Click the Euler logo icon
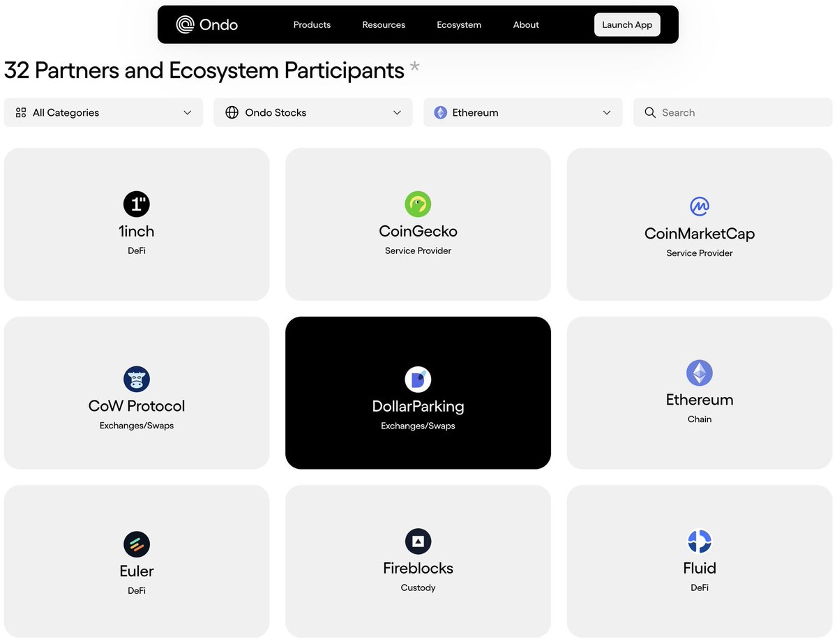Image resolution: width=837 pixels, height=644 pixels. (x=137, y=544)
